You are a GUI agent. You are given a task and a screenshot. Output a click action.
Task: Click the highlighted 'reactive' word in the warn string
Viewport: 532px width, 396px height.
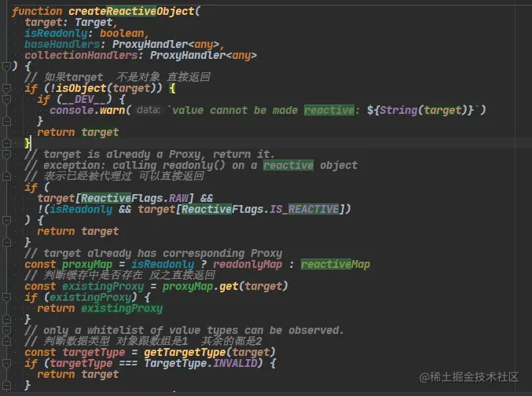point(329,110)
